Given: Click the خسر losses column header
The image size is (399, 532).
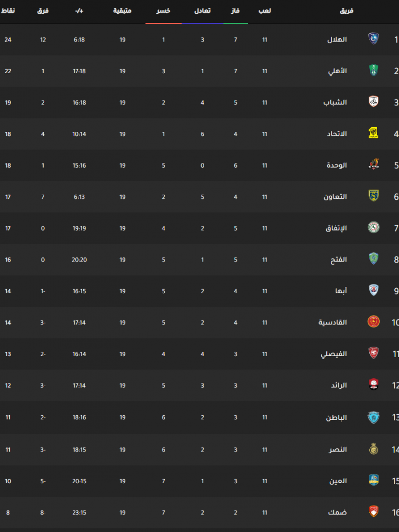Looking at the screenshot, I should [163, 11].
